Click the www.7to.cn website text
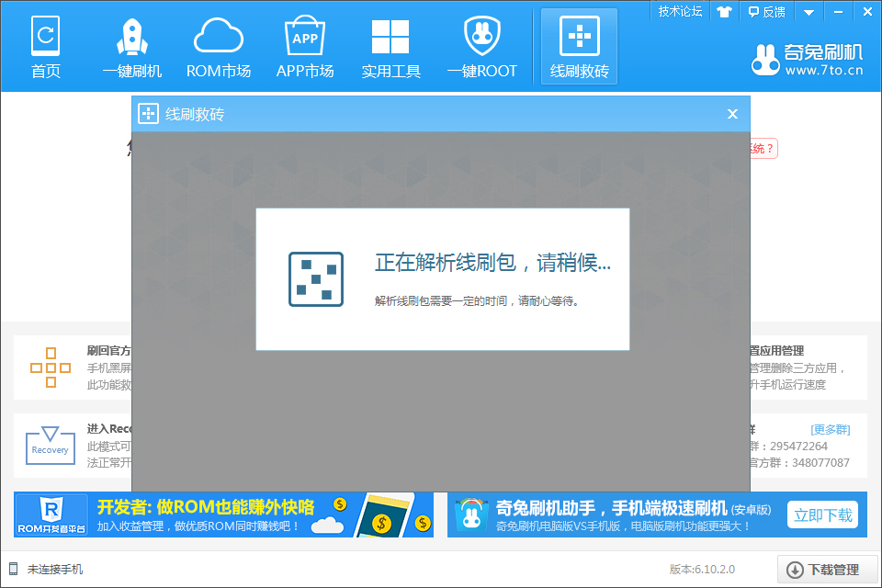The width and height of the screenshot is (882, 588). click(824, 71)
